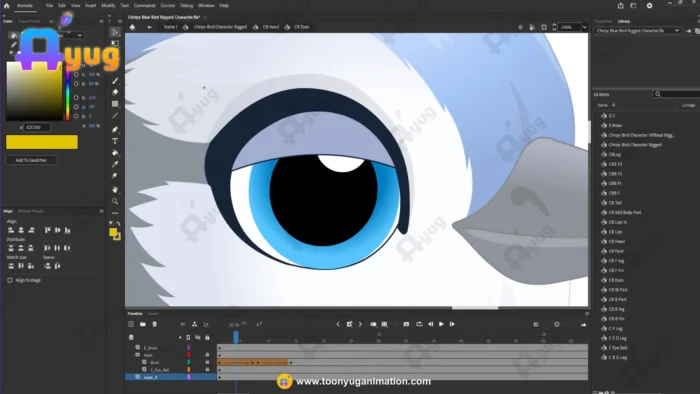This screenshot has width=700, height=394.
Task: Click Add To Swatches button
Action: point(31,160)
